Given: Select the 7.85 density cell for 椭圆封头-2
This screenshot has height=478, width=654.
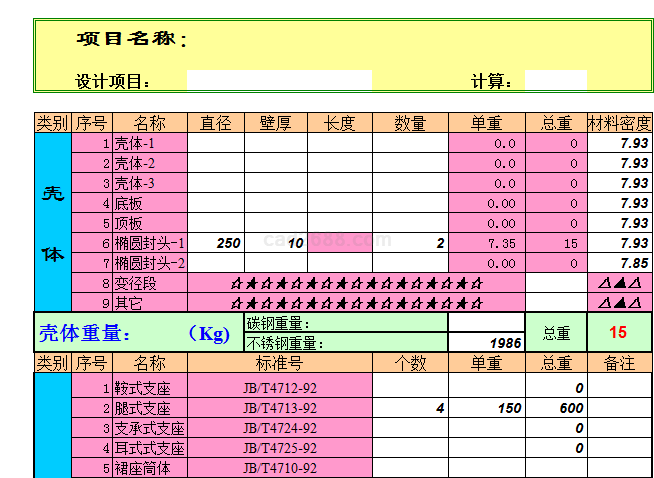Looking at the screenshot, I should pos(619,263).
